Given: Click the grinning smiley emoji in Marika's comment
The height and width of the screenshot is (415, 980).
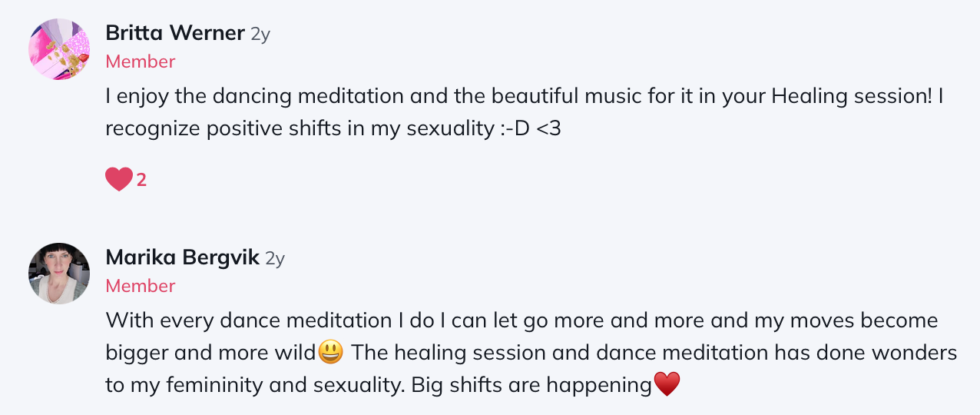Looking at the screenshot, I should tap(331, 352).
